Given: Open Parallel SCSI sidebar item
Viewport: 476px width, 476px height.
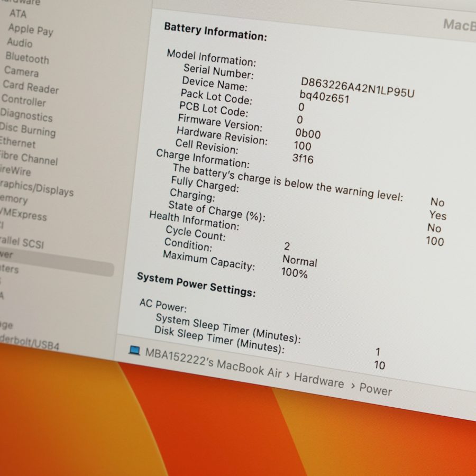Looking at the screenshot, I should point(22,242).
